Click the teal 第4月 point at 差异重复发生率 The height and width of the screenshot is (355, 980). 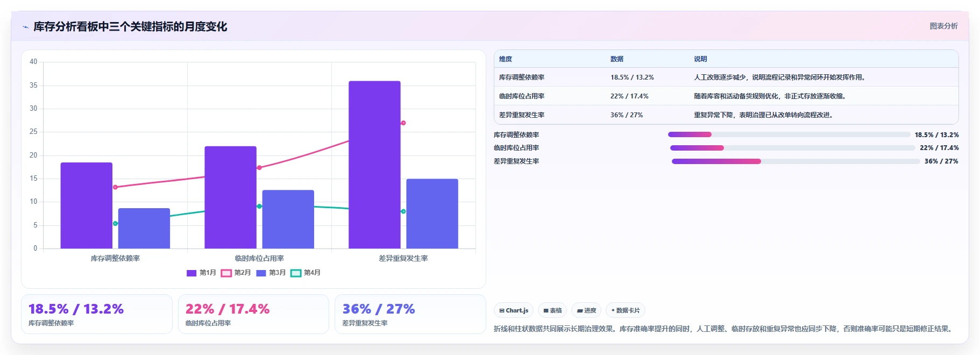point(403,211)
